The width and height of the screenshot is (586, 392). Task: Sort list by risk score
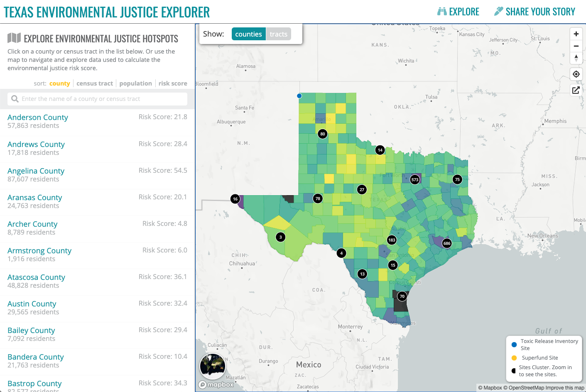[173, 83]
